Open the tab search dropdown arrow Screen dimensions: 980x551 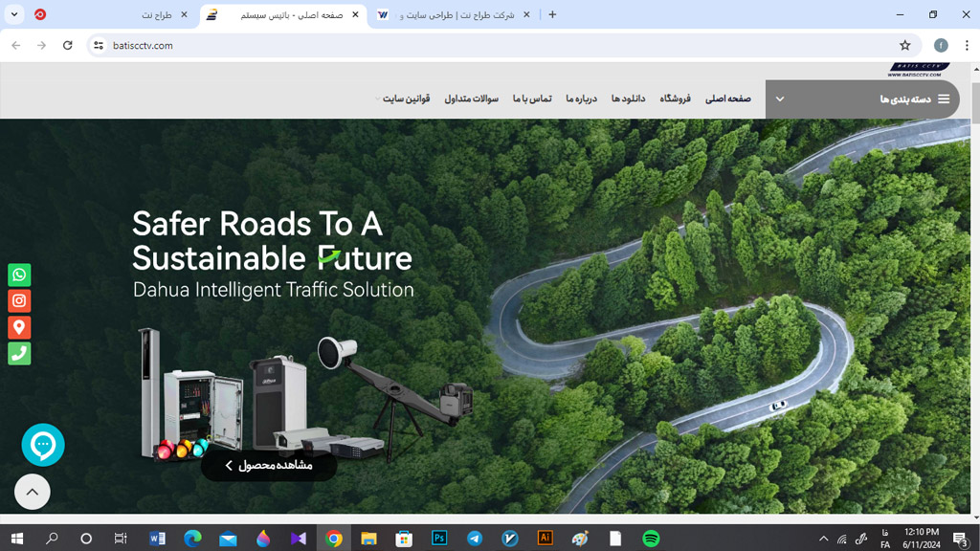coord(13,14)
